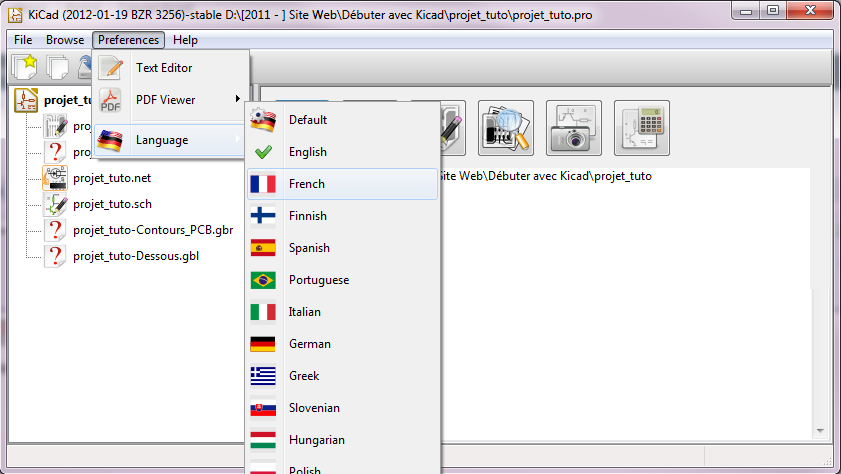This screenshot has width=841, height=474.
Task: Click the unknown-type icon for Dessous.gbl
Action: pos(55,256)
